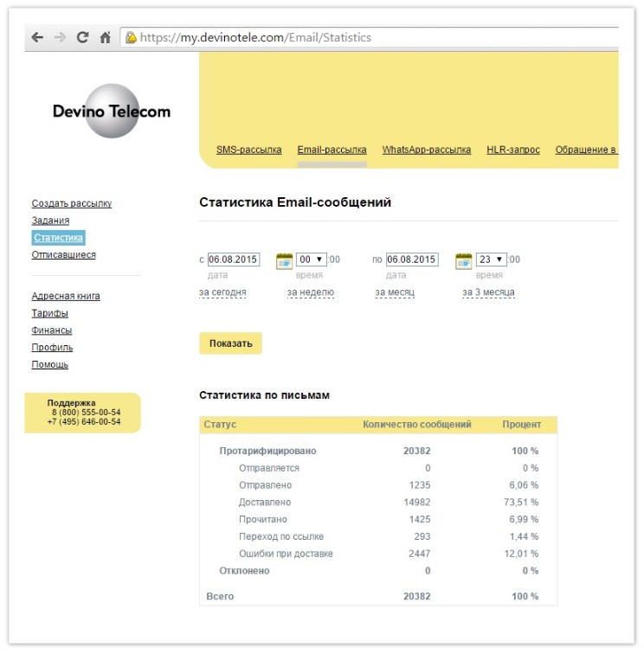Expand the end hour dropdown showing 23
644x654 pixels.
coord(492,260)
